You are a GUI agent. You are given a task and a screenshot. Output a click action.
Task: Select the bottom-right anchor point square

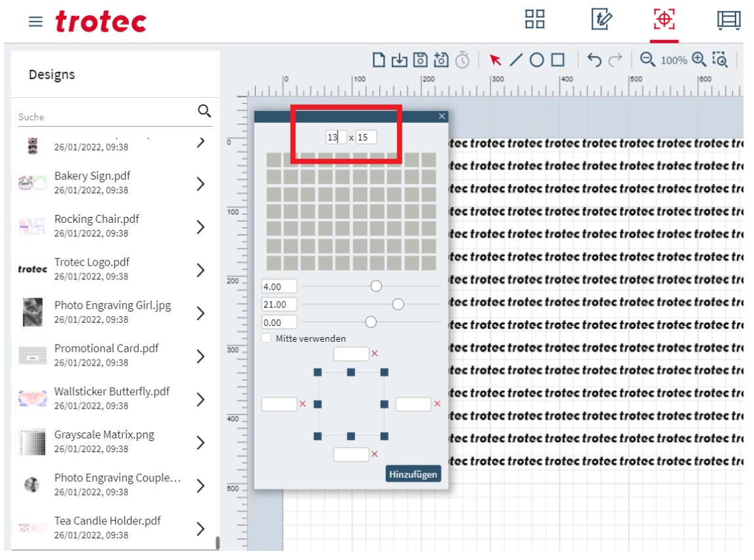pos(385,436)
